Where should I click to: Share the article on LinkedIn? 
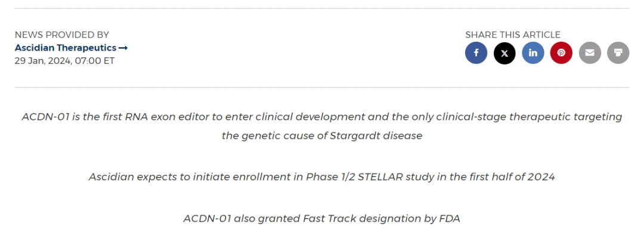tap(533, 53)
